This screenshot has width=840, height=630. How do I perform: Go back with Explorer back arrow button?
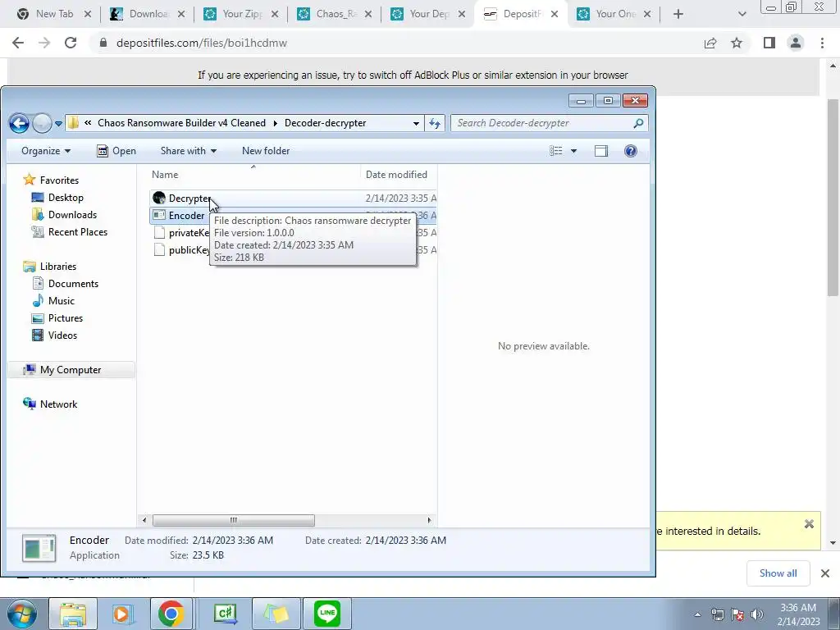pyautogui.click(x=20, y=123)
